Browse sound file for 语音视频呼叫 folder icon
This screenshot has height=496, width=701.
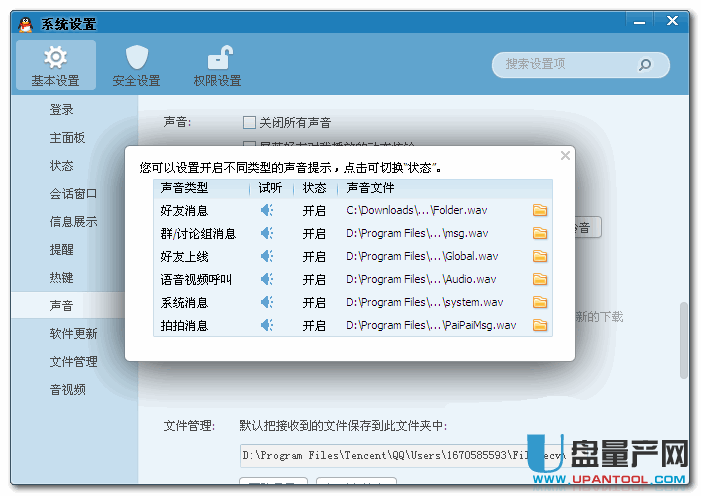point(540,280)
